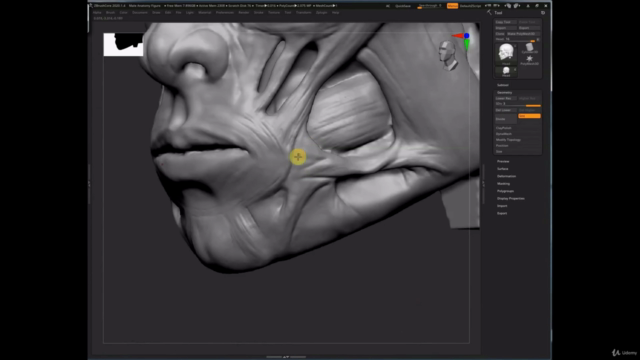
Task: Expand the Subtool section
Action: pos(503,85)
